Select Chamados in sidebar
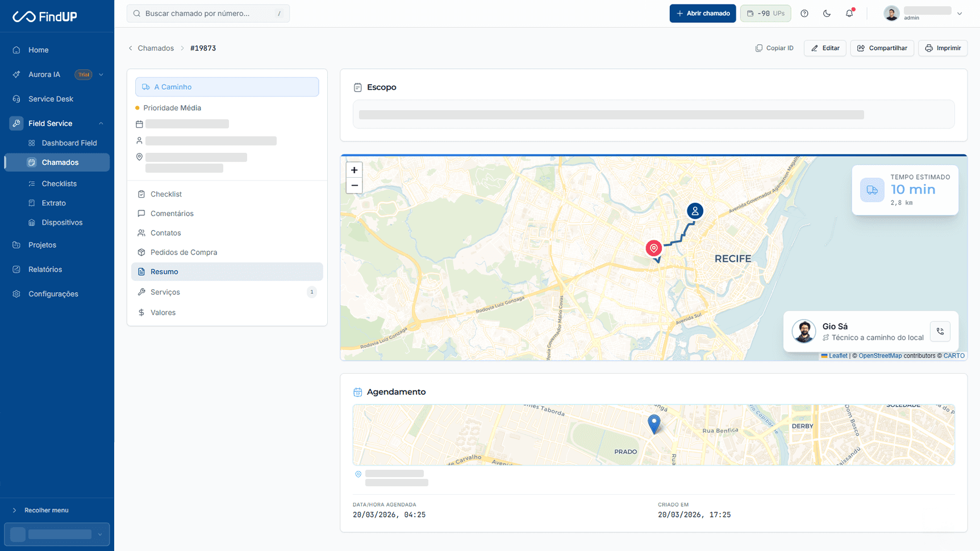The width and height of the screenshot is (980, 551). pyautogui.click(x=57, y=162)
